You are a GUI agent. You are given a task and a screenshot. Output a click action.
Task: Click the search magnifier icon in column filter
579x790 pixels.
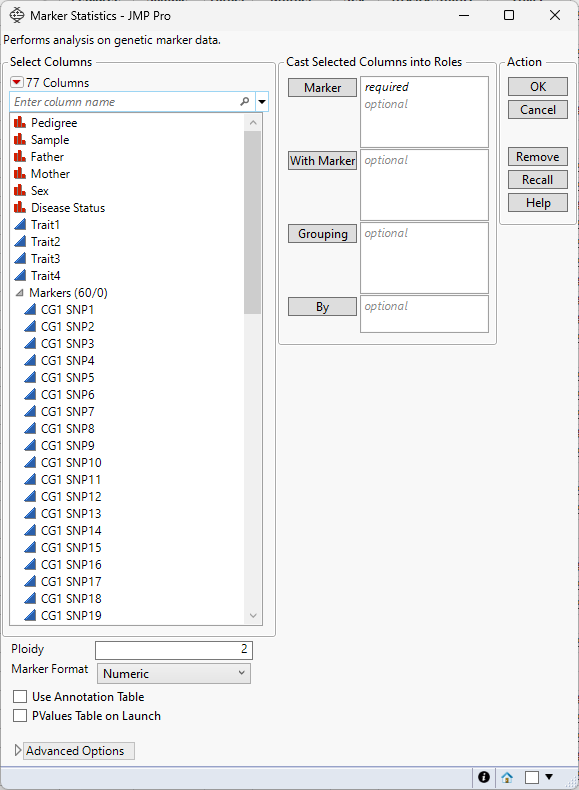[x=244, y=102]
